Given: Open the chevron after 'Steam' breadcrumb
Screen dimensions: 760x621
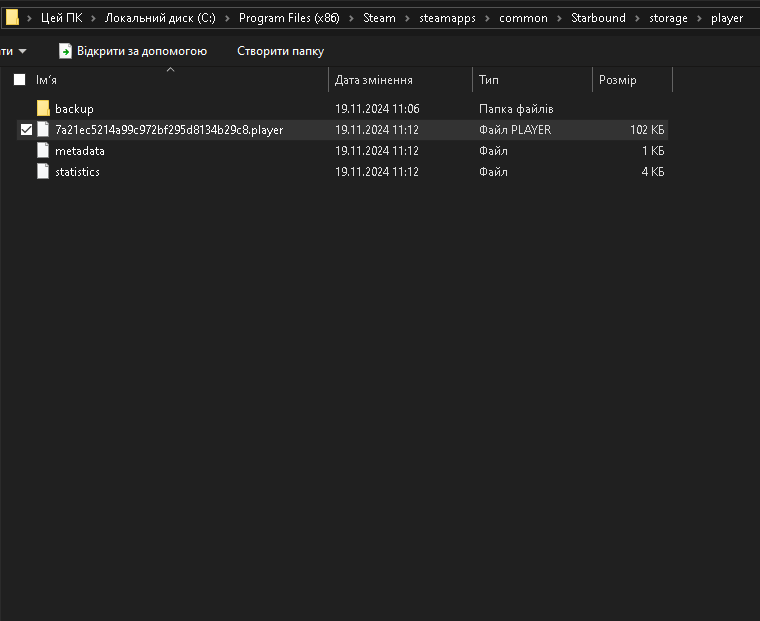Looking at the screenshot, I should point(408,18).
